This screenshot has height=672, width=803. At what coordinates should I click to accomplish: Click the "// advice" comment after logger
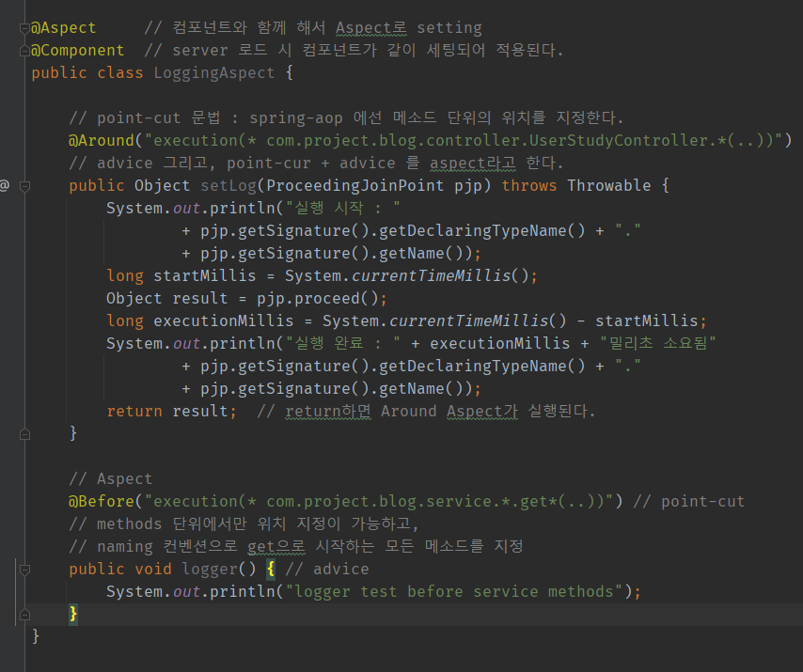pos(326,569)
